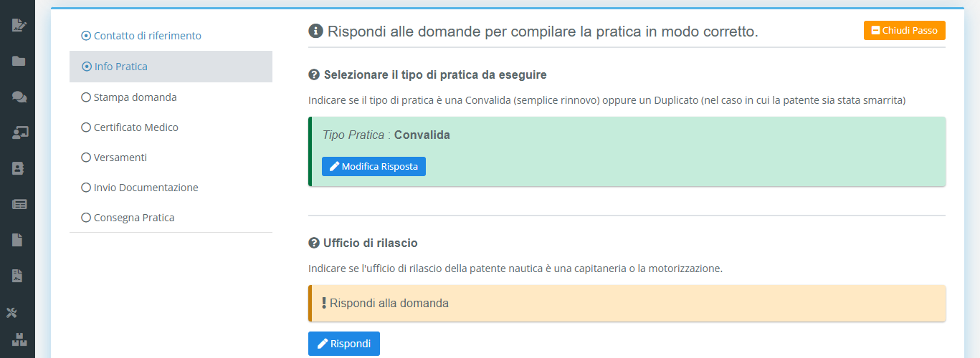Click the Rispondi alla domanda warning box
This screenshot has height=358, width=980.
coord(627,303)
